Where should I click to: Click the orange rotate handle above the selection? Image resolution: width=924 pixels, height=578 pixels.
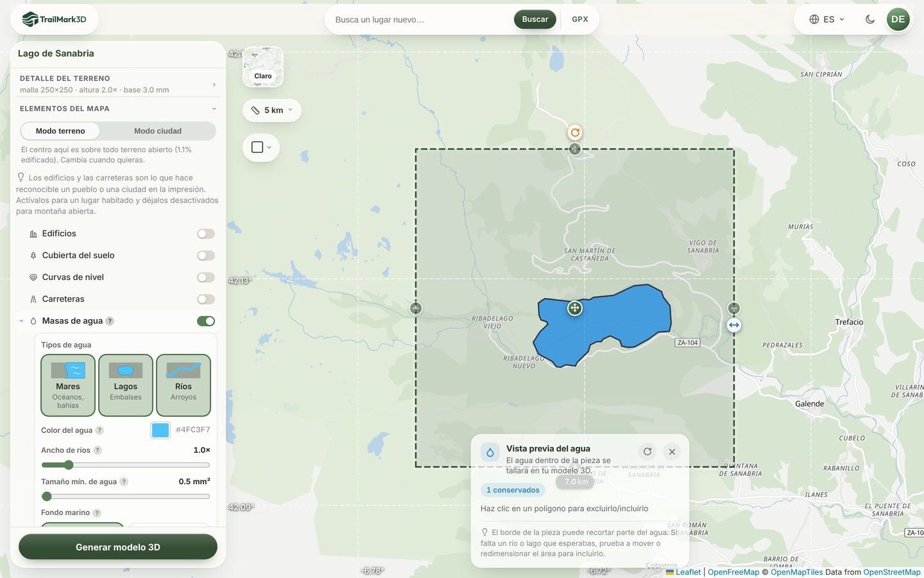point(575,132)
